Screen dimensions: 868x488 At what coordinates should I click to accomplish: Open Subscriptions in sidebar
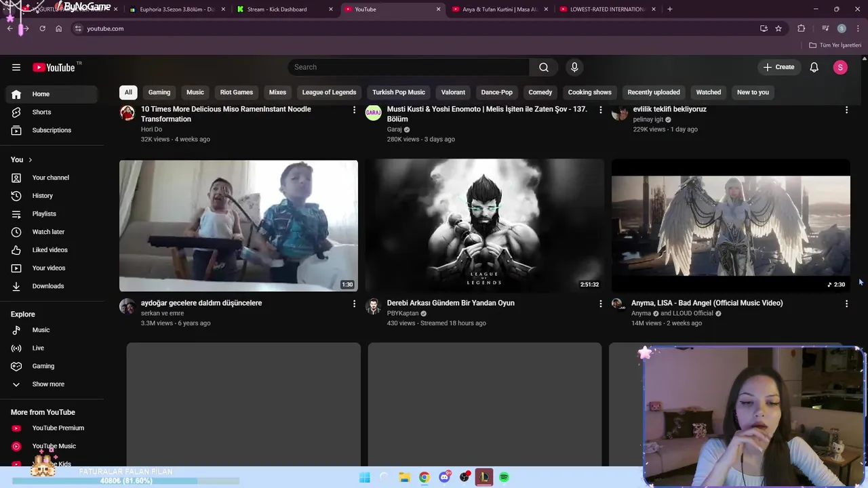tap(53, 130)
